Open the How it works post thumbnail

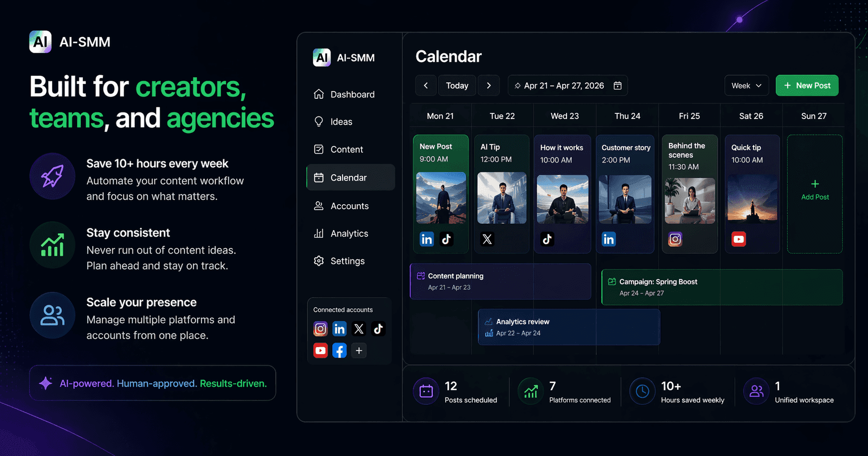(563, 199)
